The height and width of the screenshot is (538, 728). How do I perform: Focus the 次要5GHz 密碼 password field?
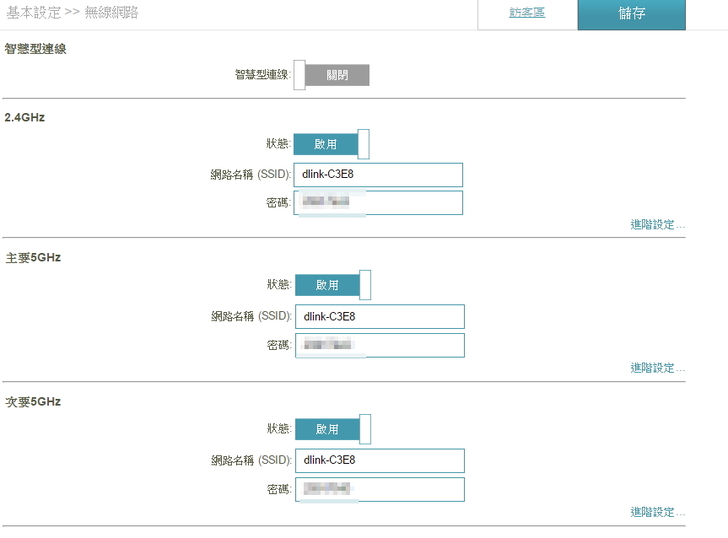pos(379,489)
